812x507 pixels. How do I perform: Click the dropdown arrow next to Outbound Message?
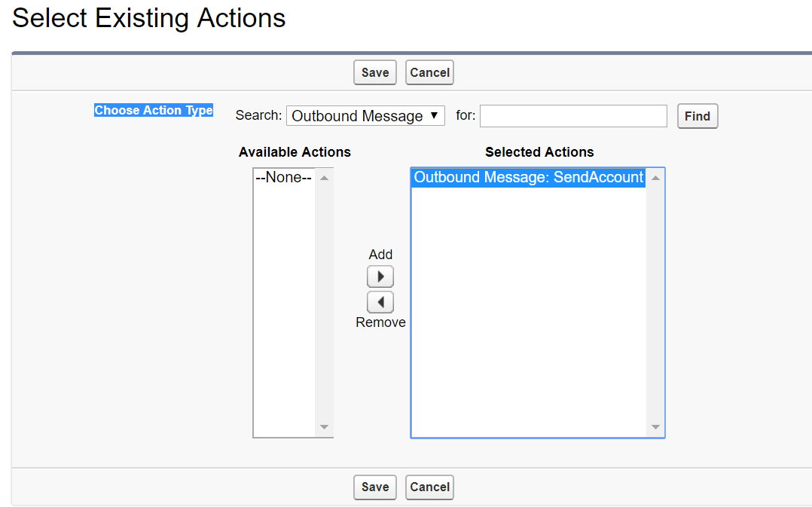(x=433, y=115)
